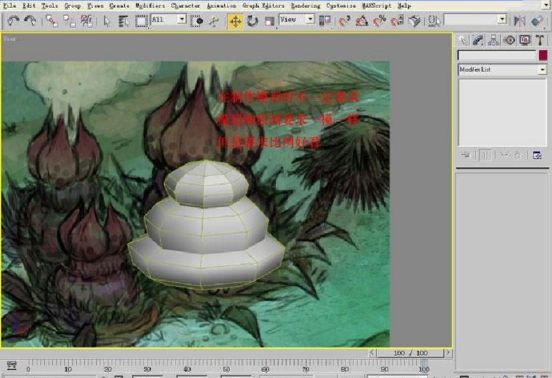Expand the Modifier List dropdown
The height and width of the screenshot is (378, 552).
[502, 69]
